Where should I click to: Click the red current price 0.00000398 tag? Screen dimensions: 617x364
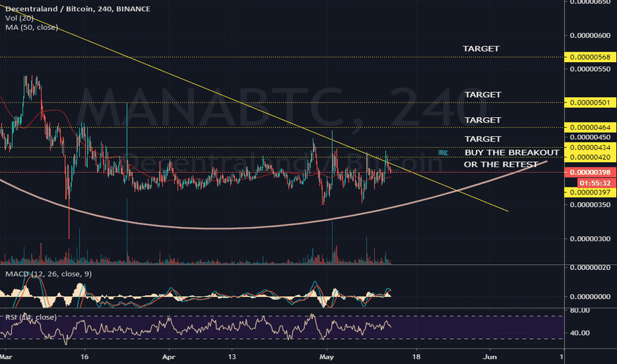[591, 172]
